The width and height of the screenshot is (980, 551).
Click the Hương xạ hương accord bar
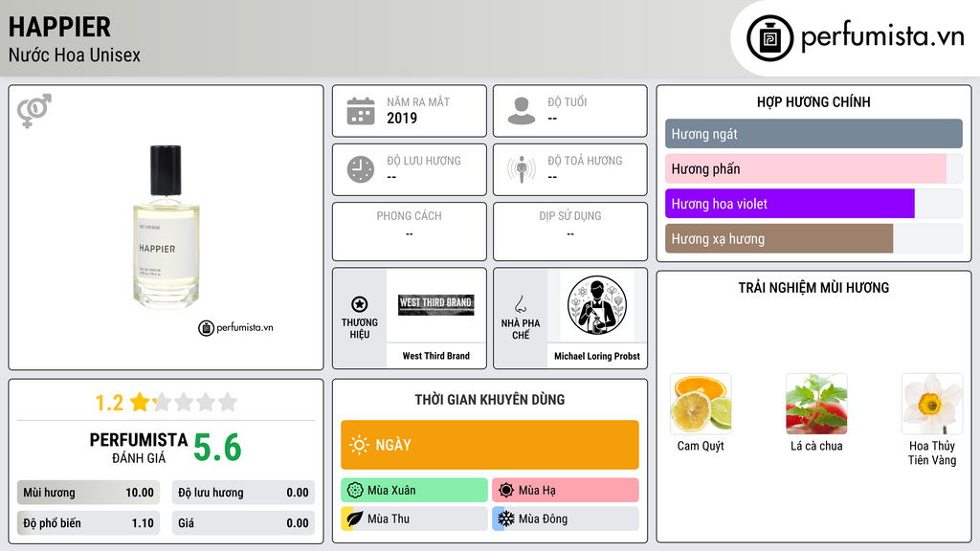pyautogui.click(x=813, y=238)
